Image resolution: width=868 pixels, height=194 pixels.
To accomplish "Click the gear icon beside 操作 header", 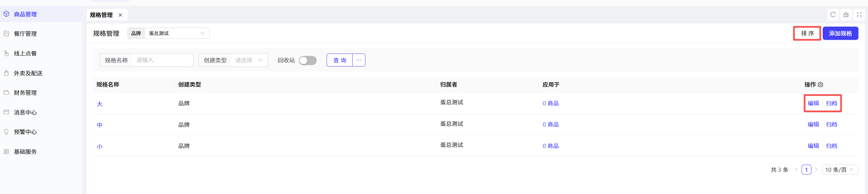I will (x=820, y=85).
